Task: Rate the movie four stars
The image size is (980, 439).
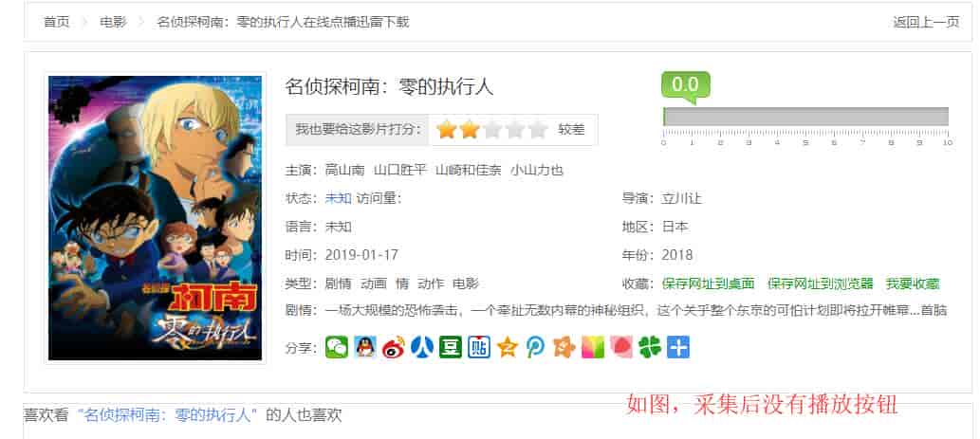Action: tap(515, 130)
